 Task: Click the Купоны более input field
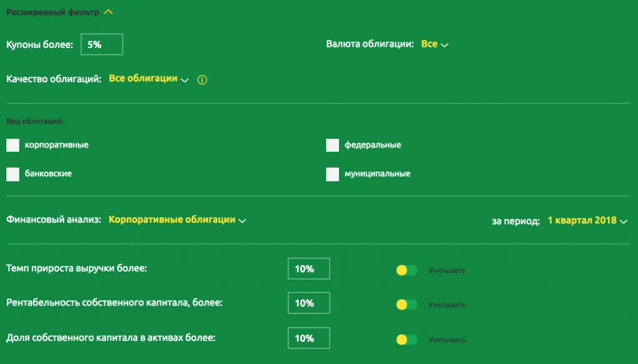click(x=102, y=45)
